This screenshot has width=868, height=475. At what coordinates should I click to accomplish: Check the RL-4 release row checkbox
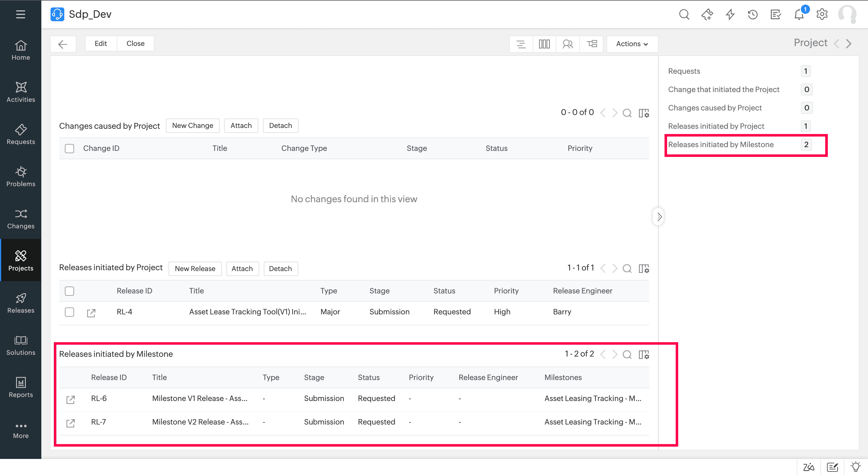(69, 312)
